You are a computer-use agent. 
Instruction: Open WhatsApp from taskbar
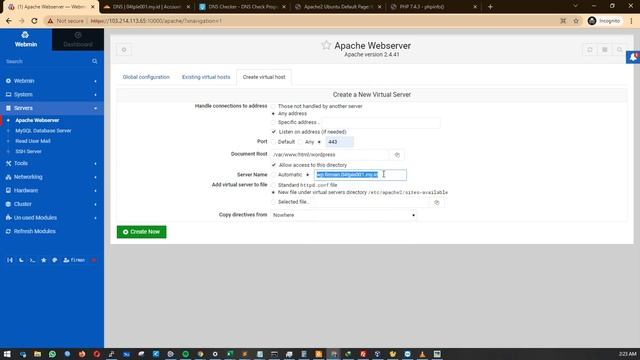(52, 354)
